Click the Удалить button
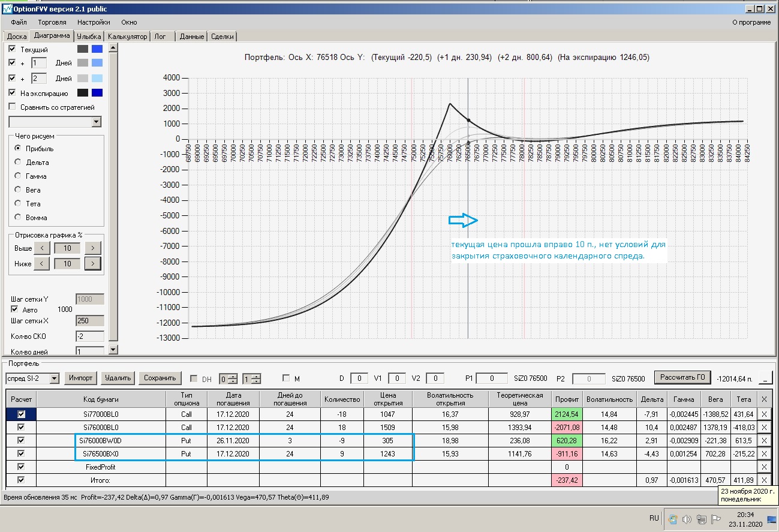Screen dimensions: 779x532 pyautogui.click(x=118, y=378)
